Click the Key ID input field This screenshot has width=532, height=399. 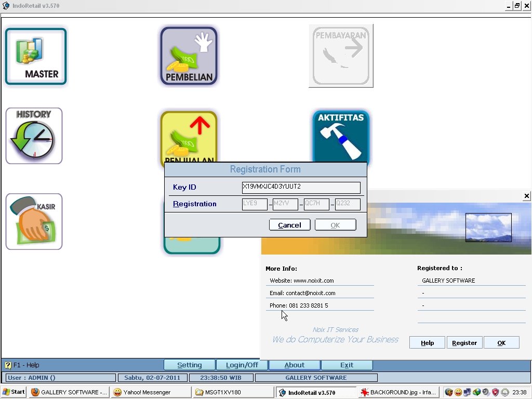pyautogui.click(x=301, y=188)
